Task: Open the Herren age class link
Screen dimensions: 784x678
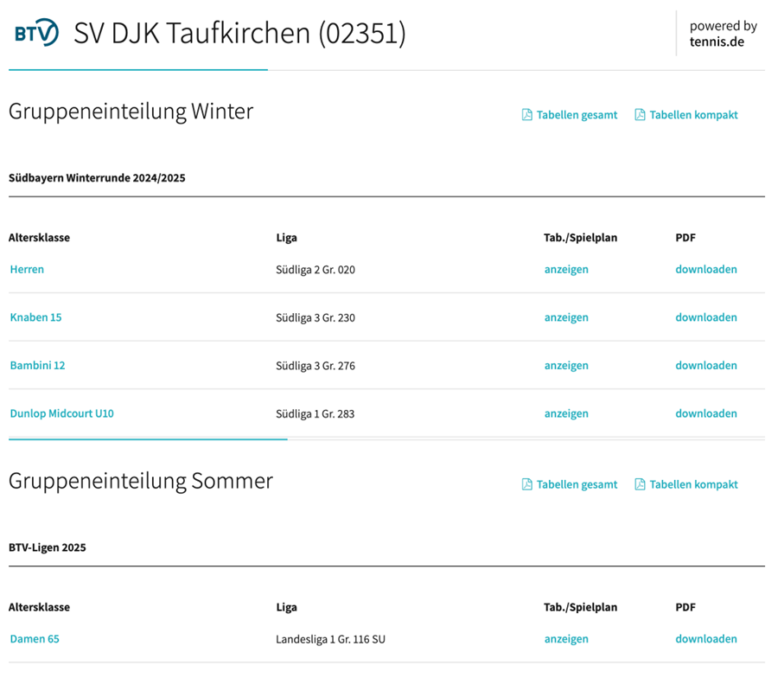Action: (27, 270)
